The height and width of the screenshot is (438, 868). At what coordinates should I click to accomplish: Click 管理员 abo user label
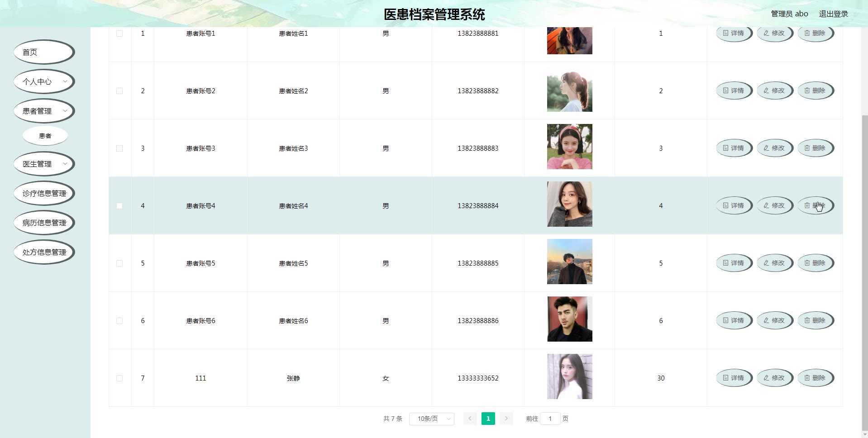coord(789,14)
